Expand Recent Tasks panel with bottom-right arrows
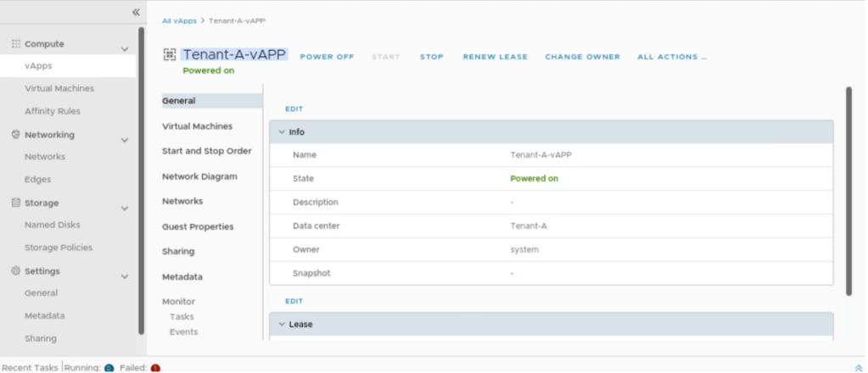Screen dimensions: 868x373 (859, 368)
